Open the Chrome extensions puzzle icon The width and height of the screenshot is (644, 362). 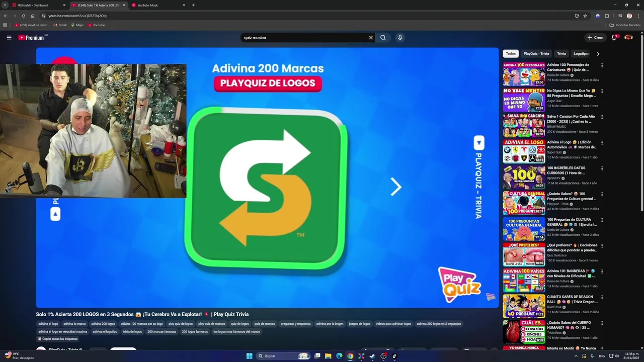pos(607,16)
